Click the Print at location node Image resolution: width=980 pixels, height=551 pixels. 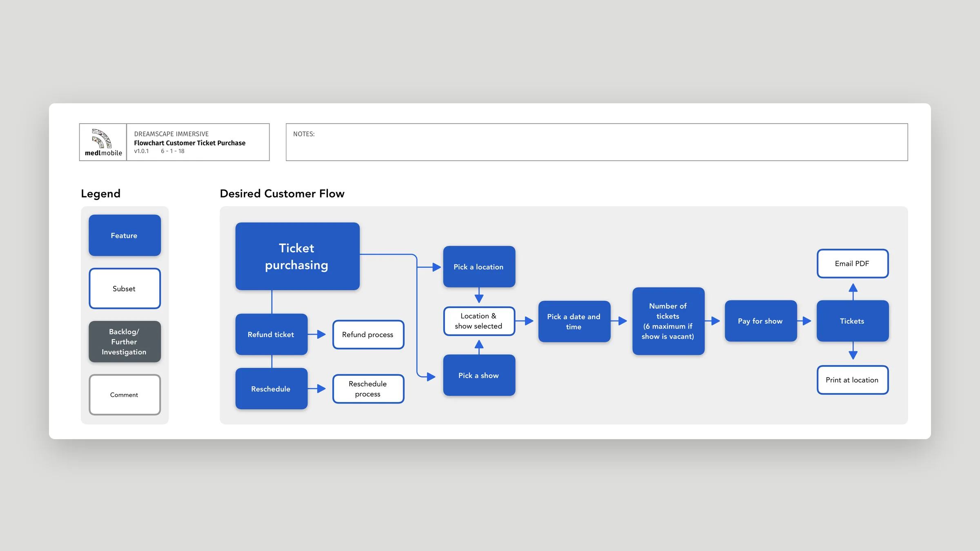tap(853, 380)
